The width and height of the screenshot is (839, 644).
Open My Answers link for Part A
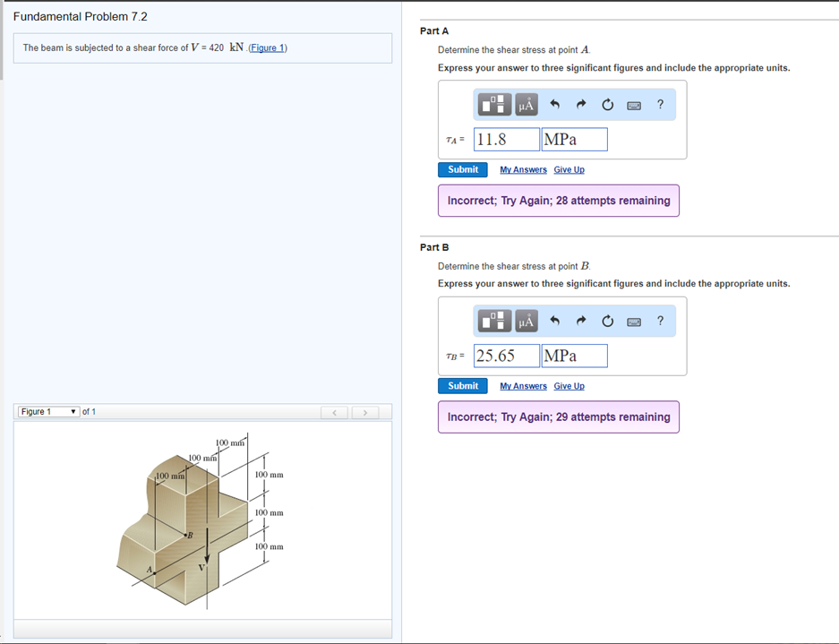523,169
